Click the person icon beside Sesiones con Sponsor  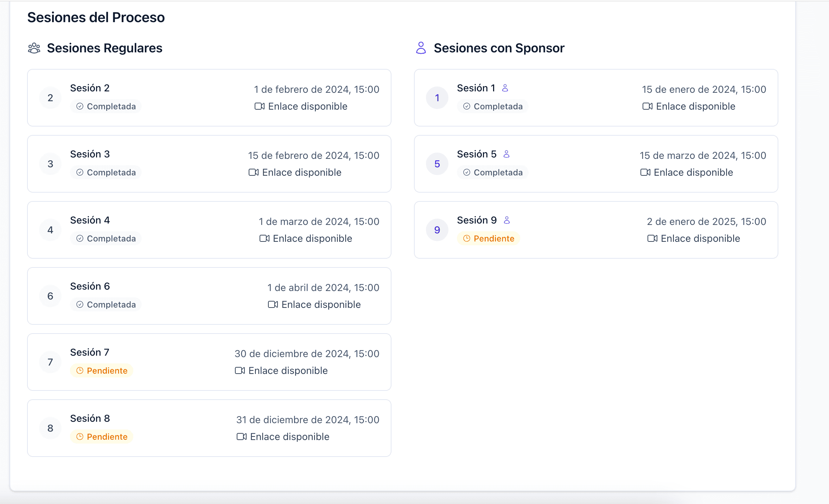(x=421, y=48)
